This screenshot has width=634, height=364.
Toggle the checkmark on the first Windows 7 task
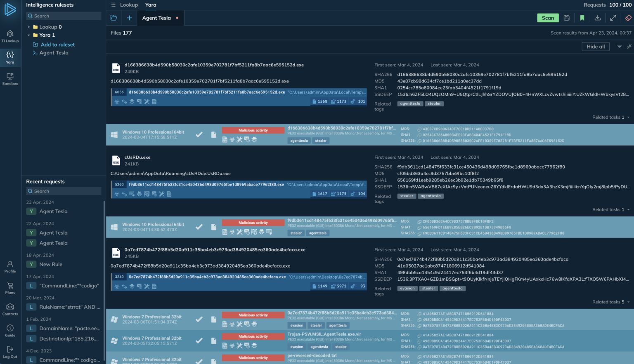point(199,319)
